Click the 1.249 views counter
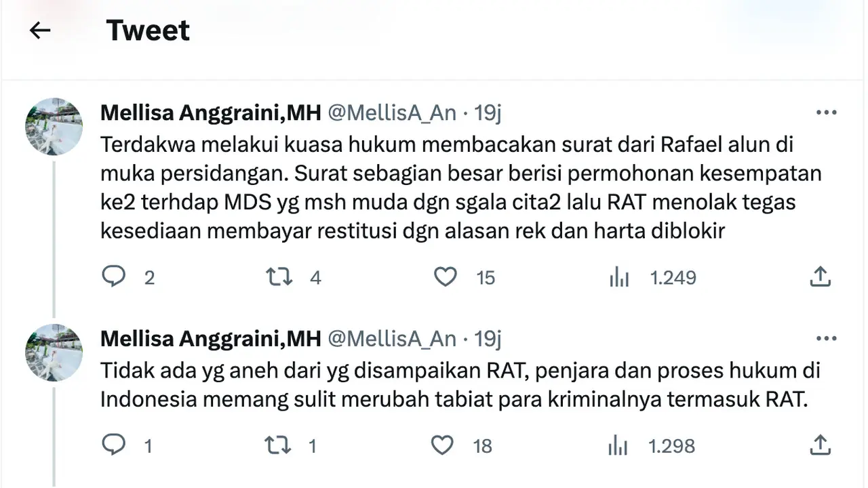The width and height of the screenshot is (868, 488). click(672, 278)
